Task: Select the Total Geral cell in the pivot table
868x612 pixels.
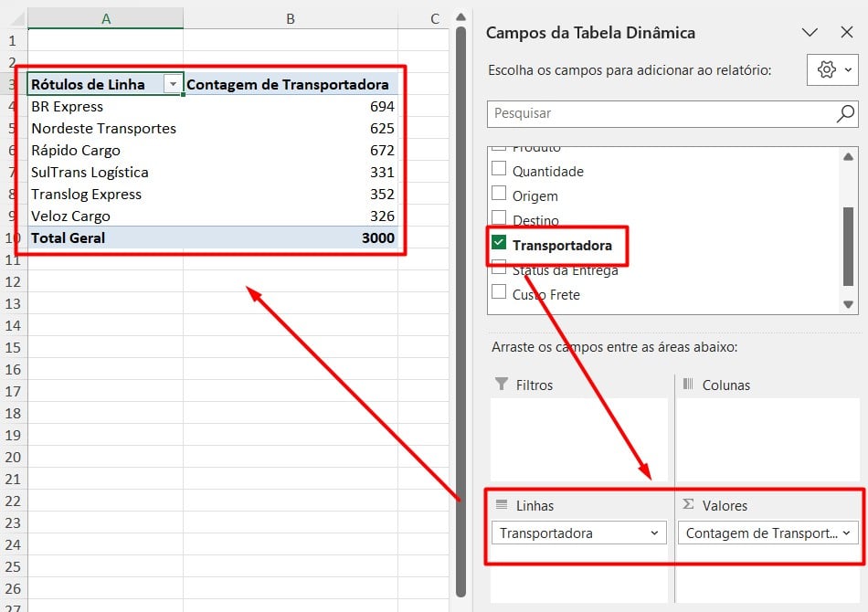Action: 68,237
